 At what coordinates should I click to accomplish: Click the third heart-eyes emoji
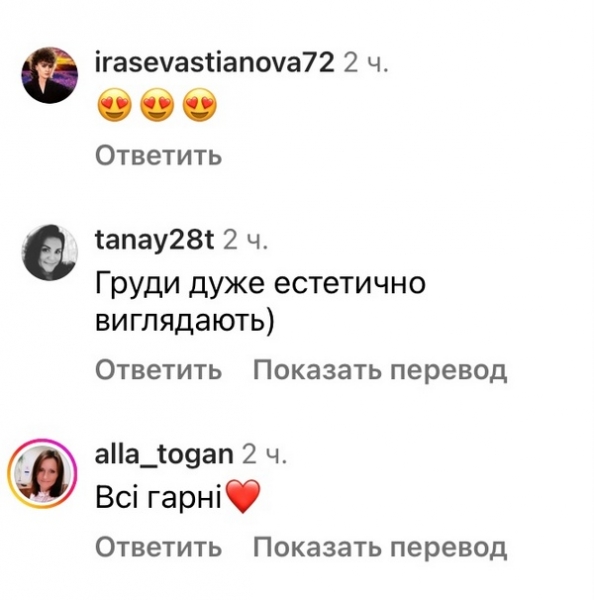point(200,105)
